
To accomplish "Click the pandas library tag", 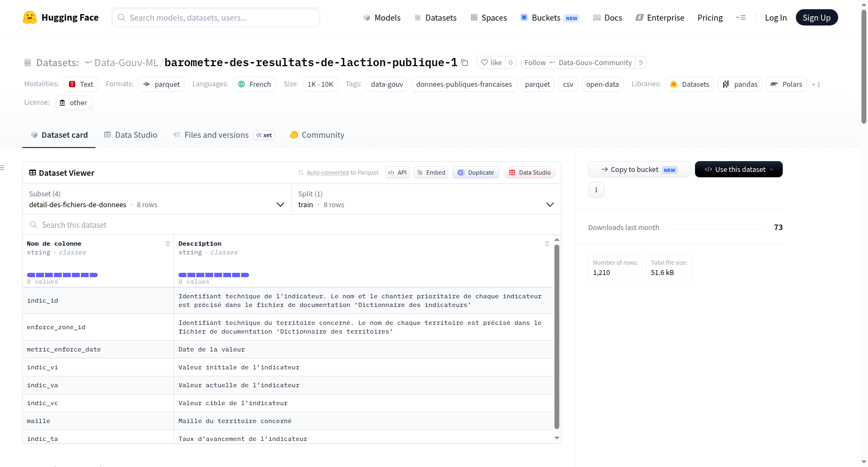I will (740, 84).
